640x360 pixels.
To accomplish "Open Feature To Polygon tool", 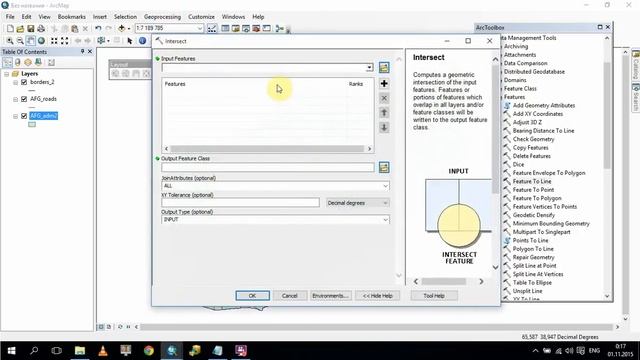I will [537, 198].
